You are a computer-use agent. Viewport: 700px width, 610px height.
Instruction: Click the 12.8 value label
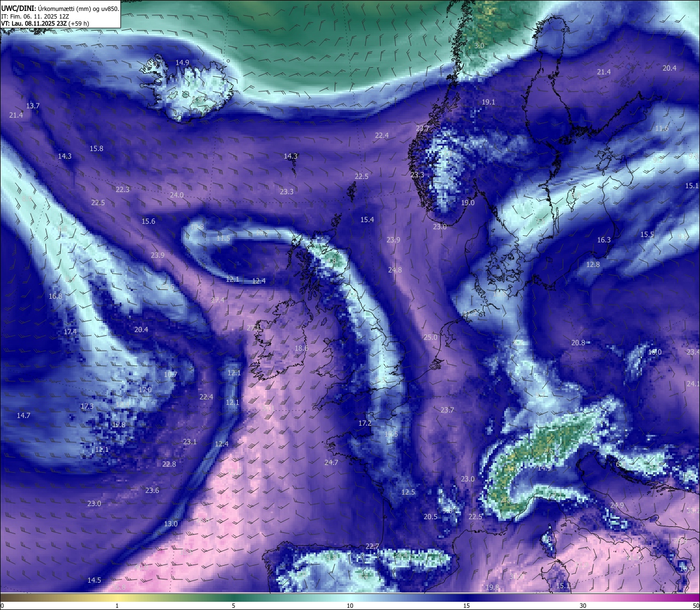point(593,265)
